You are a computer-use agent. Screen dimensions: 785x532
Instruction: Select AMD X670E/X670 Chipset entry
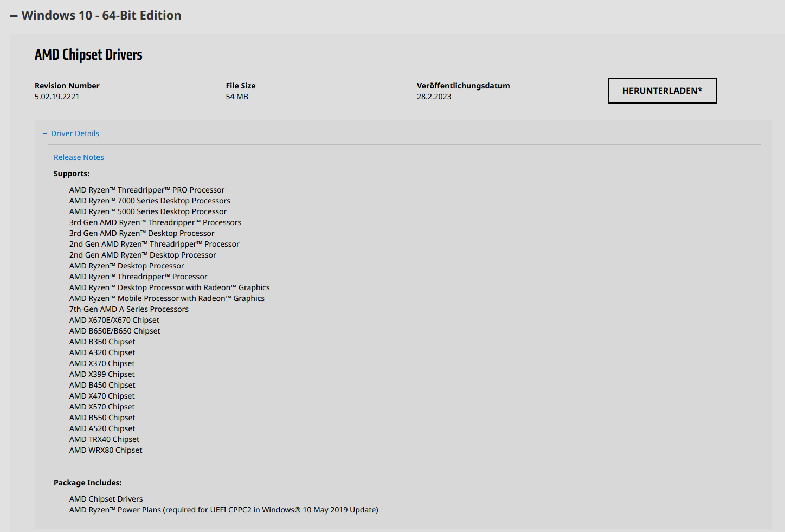tap(114, 320)
